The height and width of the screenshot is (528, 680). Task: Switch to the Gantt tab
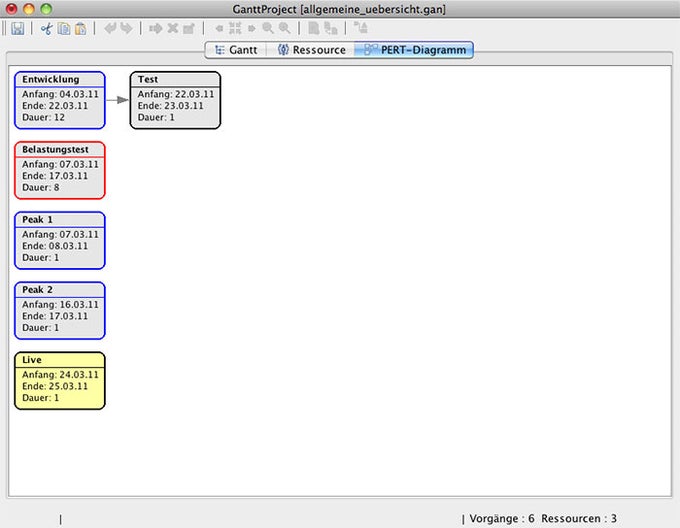[236, 50]
